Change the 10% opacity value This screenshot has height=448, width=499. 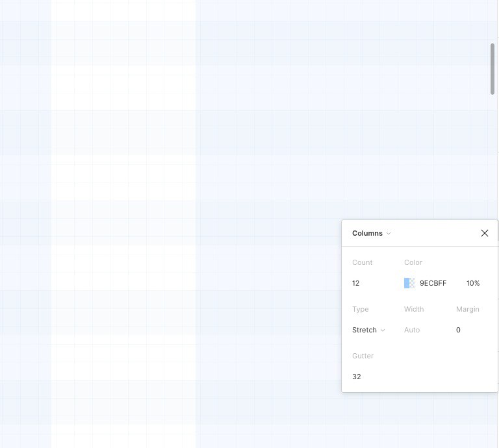(473, 283)
